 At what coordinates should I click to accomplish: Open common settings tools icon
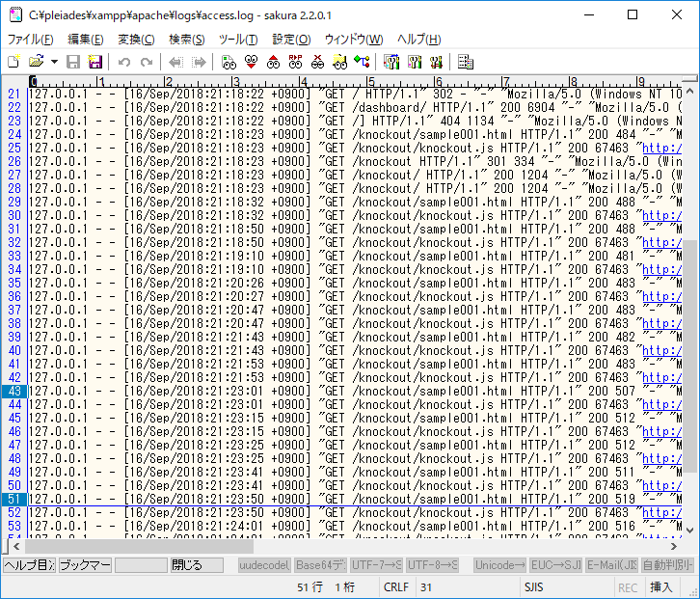click(436, 62)
